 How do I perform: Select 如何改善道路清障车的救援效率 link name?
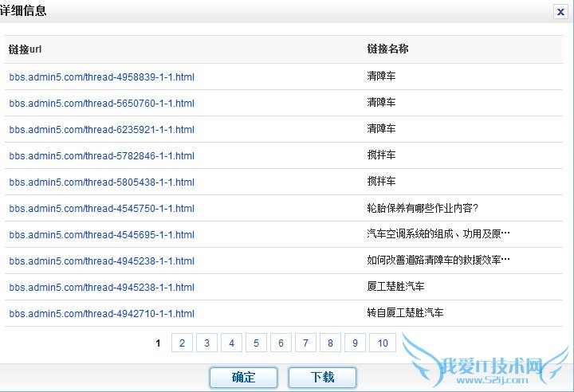(x=438, y=261)
